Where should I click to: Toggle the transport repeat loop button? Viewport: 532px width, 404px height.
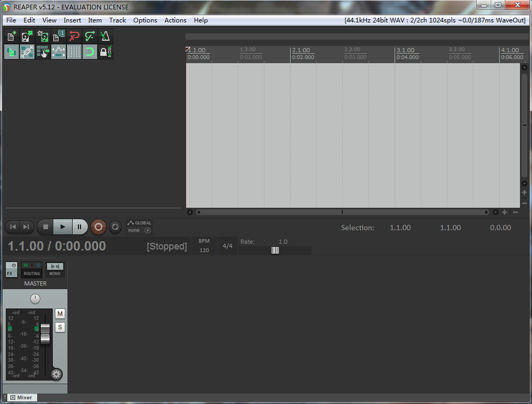115,227
